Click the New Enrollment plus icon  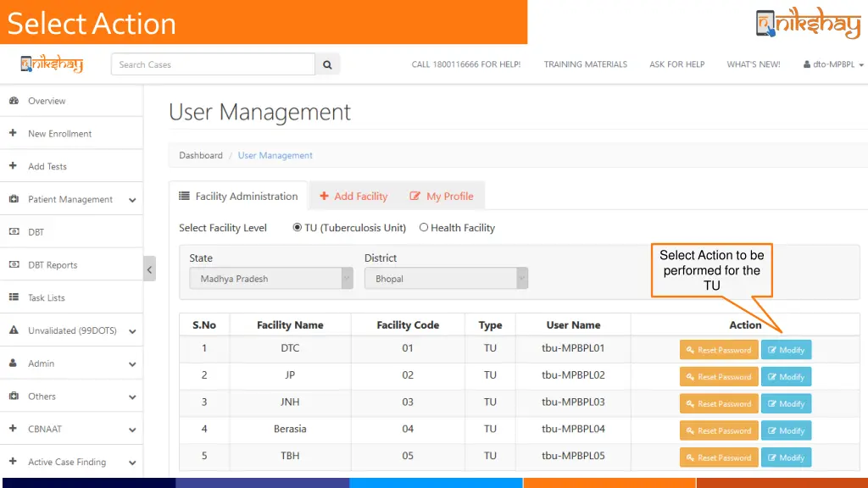(x=14, y=133)
